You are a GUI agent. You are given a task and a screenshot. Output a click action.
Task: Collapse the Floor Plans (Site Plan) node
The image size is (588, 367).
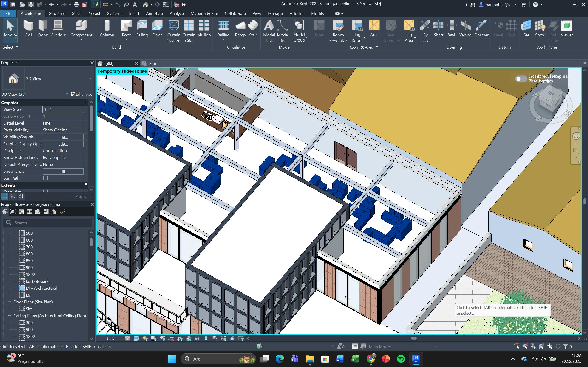pos(9,302)
